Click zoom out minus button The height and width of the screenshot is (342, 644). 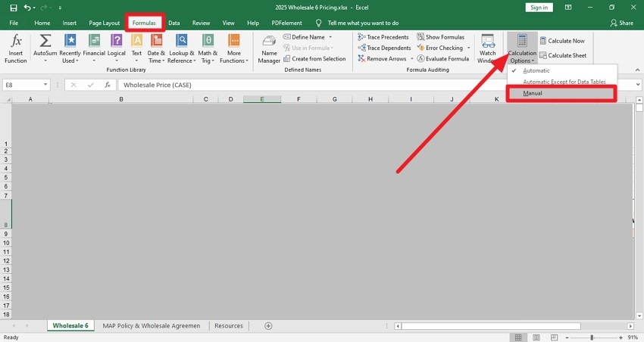567,337
